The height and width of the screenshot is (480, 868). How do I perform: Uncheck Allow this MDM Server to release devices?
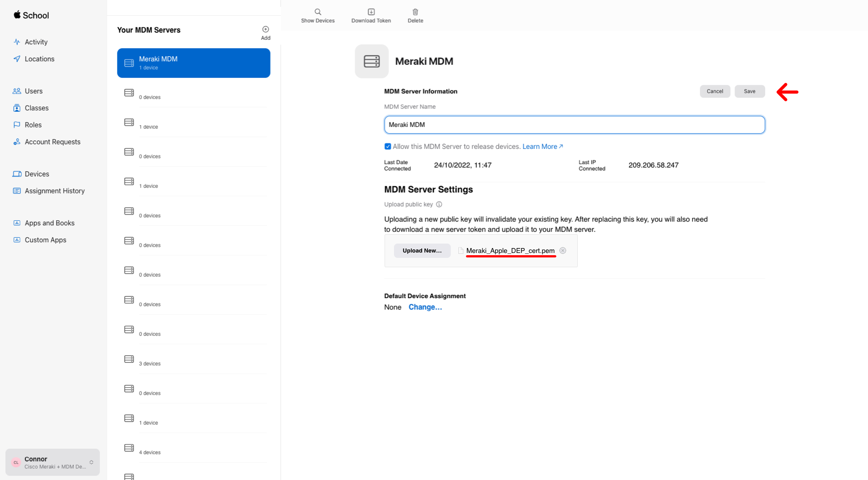point(388,147)
